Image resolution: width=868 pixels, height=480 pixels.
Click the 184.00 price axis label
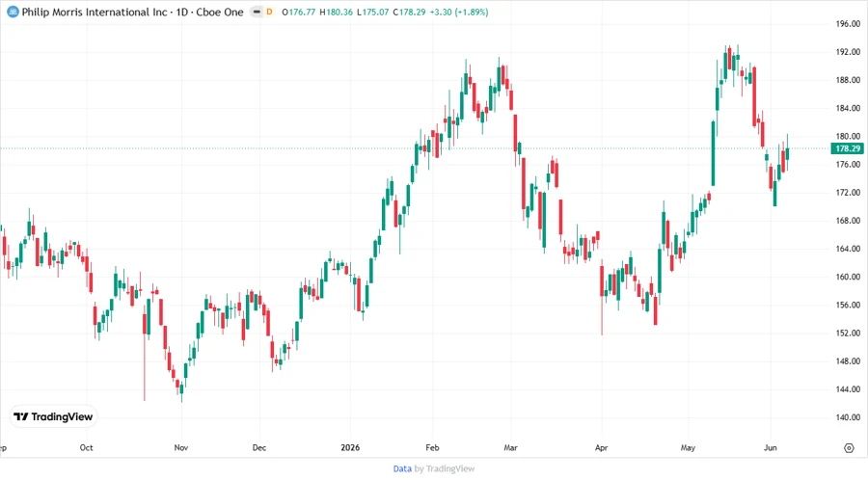click(848, 108)
